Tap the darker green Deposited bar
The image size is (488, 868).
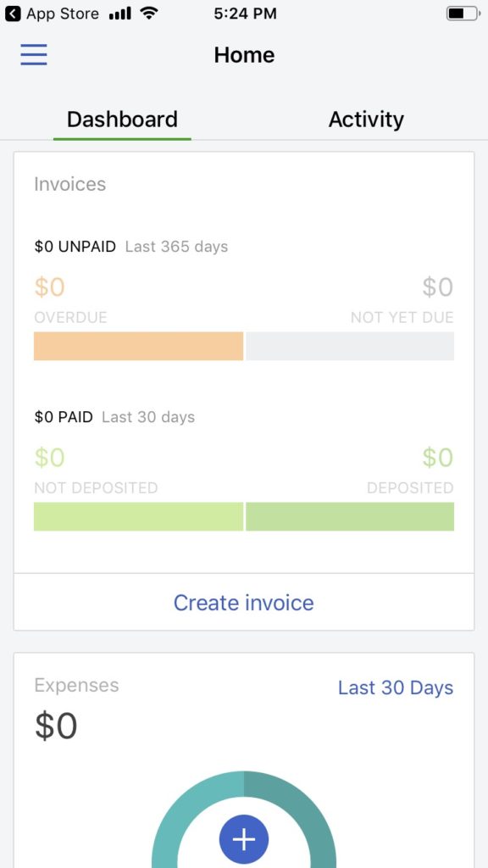pos(350,516)
